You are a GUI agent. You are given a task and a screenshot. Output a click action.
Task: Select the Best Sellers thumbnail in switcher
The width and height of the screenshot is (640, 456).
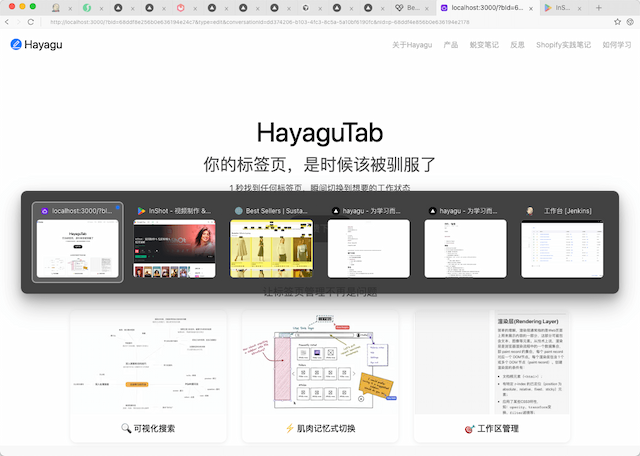pyautogui.click(x=271, y=249)
